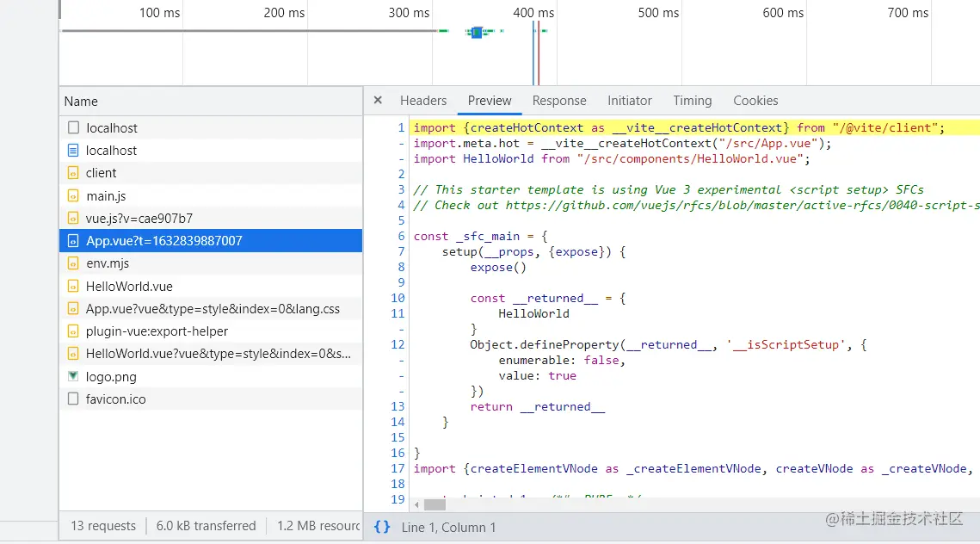Image resolution: width=980 pixels, height=544 pixels.
Task: Click the pretty-print braces icon
Action: click(382, 527)
